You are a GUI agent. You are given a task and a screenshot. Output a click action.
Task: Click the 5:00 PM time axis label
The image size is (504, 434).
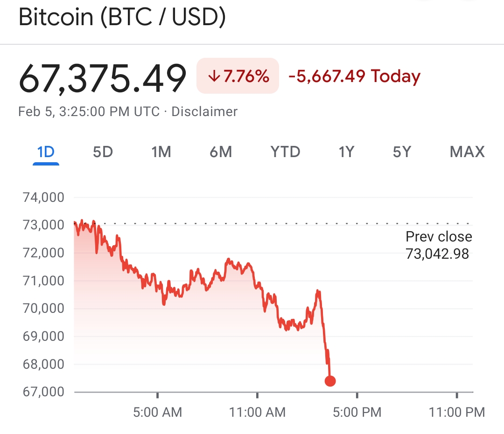coord(357,412)
